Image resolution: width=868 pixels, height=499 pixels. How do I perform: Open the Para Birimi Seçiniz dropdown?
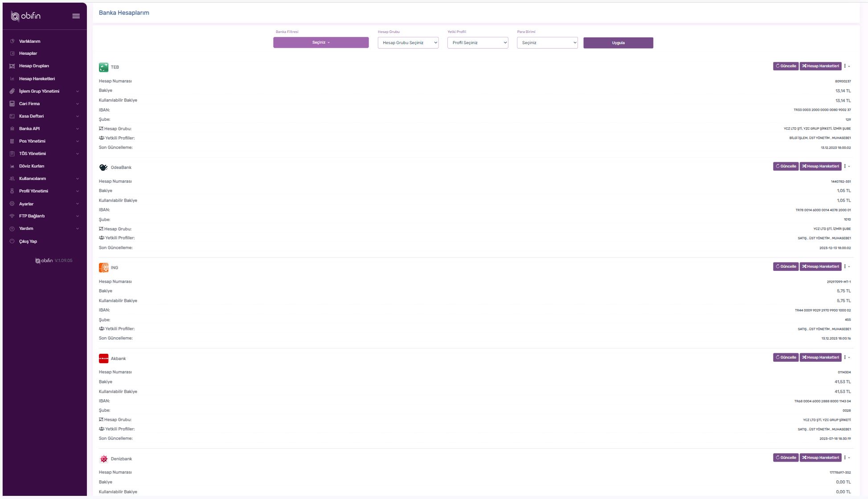(547, 43)
